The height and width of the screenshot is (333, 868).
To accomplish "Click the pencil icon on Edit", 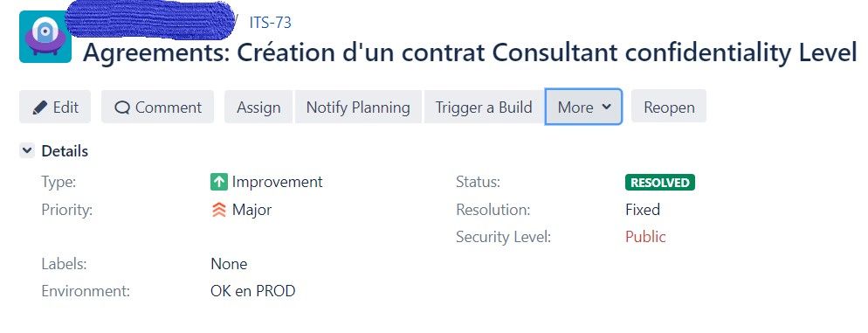I will click(40, 107).
